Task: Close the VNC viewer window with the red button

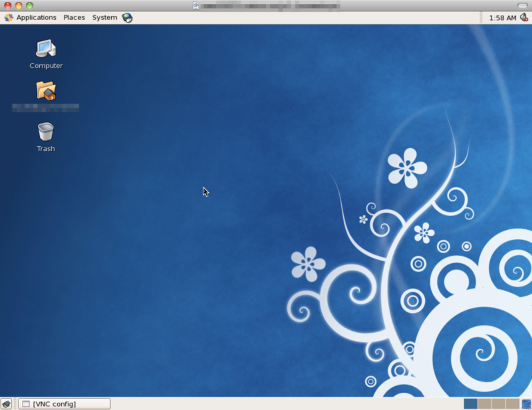Action: 8,6
